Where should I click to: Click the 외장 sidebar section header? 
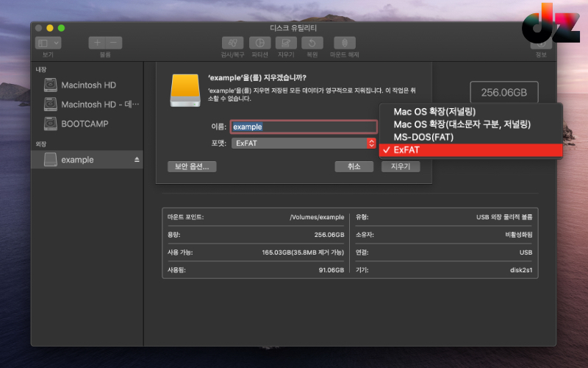pyautogui.click(x=41, y=144)
